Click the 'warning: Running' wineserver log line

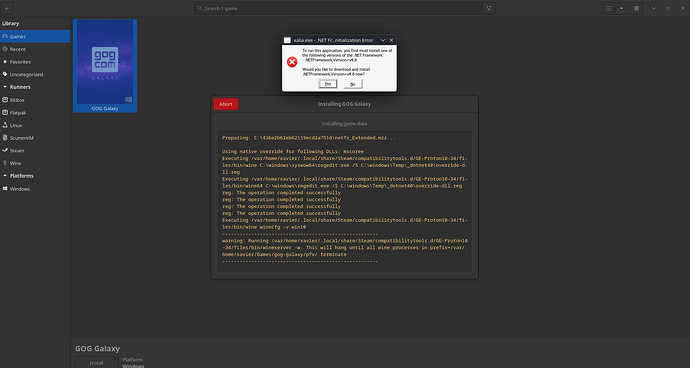click(x=345, y=248)
